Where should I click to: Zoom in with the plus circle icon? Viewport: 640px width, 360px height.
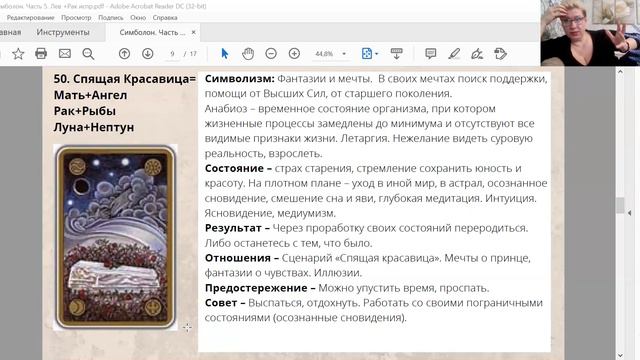point(294,53)
